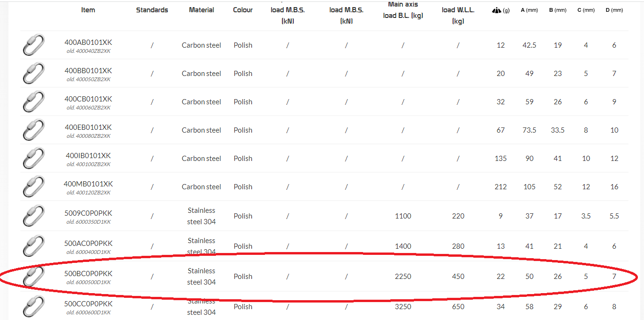This screenshot has height=320, width=644.
Task: Click the quick link image for 400BB0101XK
Action: click(33, 74)
